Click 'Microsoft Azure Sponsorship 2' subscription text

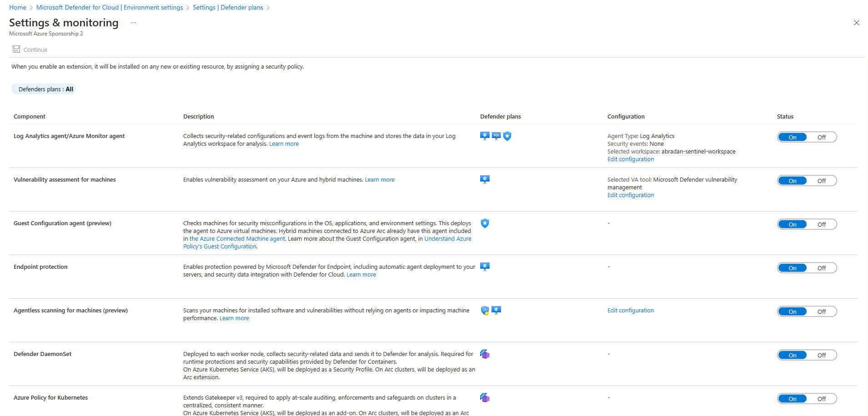[x=46, y=34]
